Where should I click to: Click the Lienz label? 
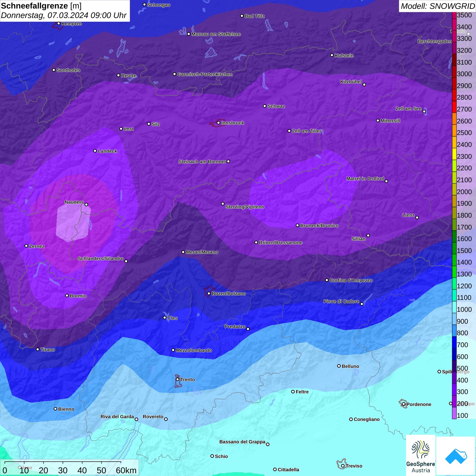pyautogui.click(x=408, y=215)
